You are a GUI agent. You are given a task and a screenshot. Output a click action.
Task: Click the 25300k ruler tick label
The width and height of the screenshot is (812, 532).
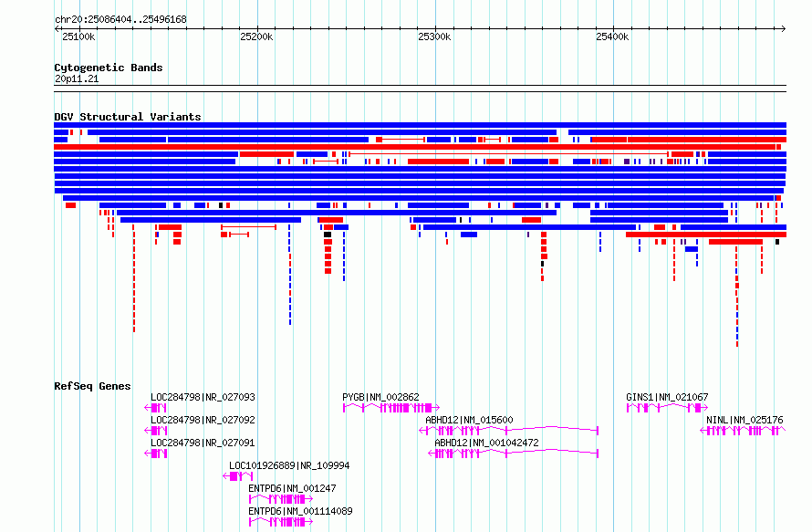(434, 37)
